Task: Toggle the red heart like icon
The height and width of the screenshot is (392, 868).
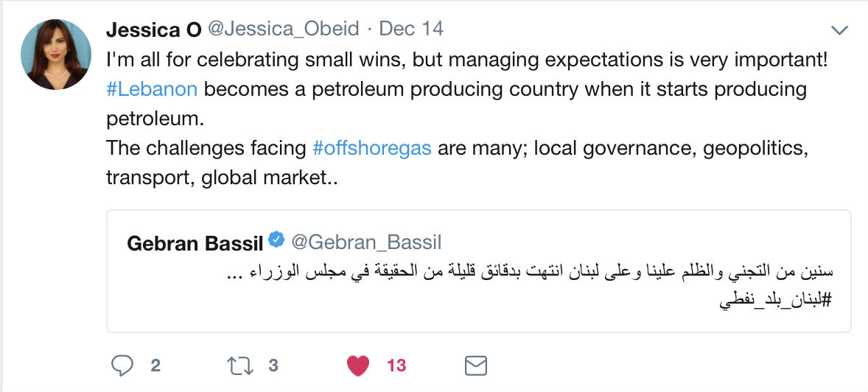Action: point(358,365)
